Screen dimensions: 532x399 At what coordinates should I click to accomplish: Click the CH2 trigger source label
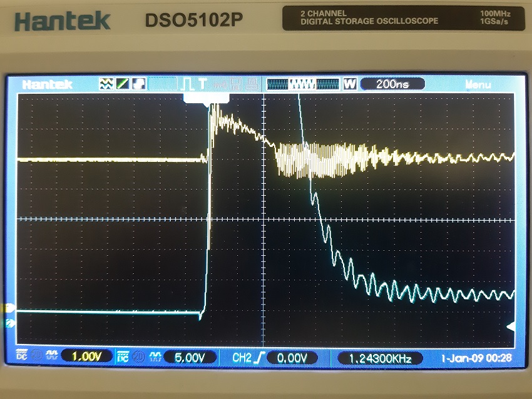point(242,358)
